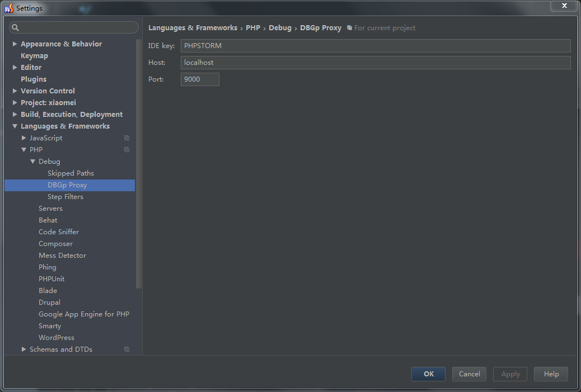Open Code Sniffer settings

coord(59,232)
